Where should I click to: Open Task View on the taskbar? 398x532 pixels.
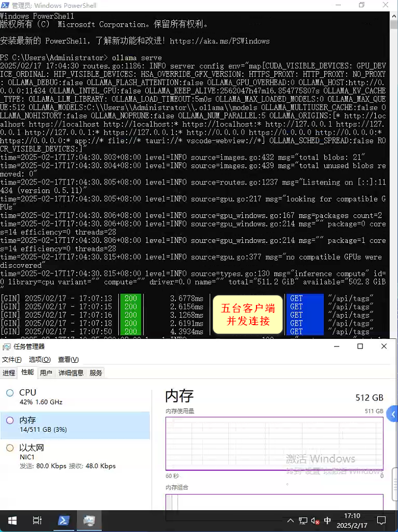pyautogui.click(x=37, y=520)
